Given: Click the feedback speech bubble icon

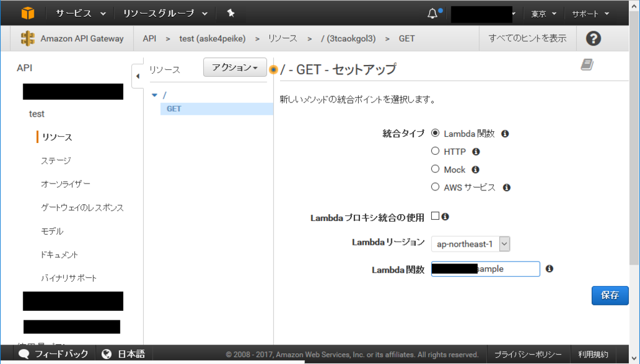Looking at the screenshot, I should 24,354.
